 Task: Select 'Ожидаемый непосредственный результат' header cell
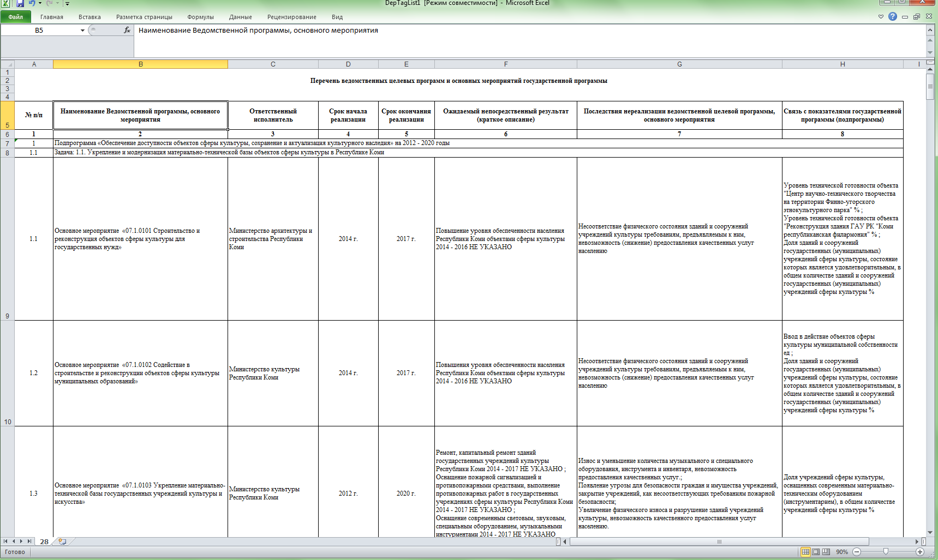pyautogui.click(x=506, y=115)
